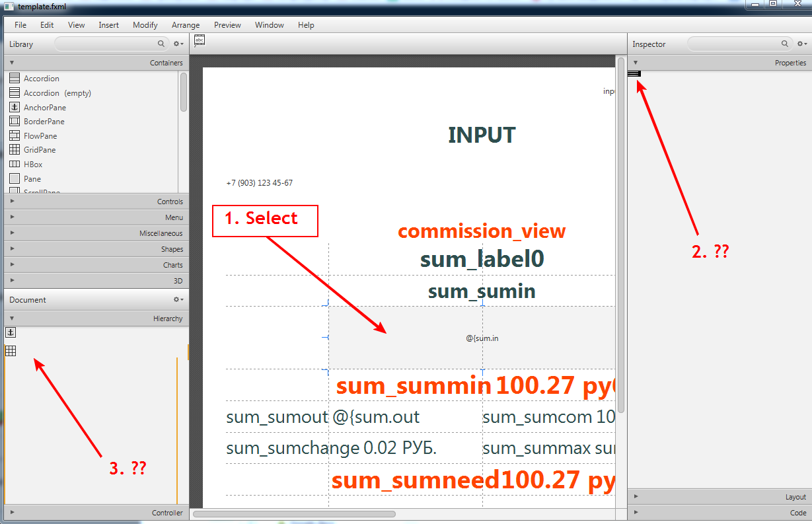Screen dimensions: 812x524
Task: Expand the Layout inspector section
Action: tap(719, 497)
